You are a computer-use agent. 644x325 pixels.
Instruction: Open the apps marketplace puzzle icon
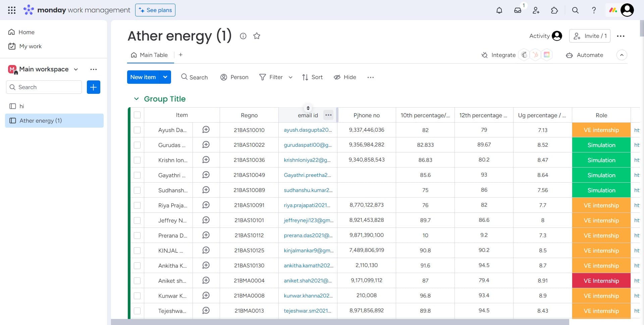554,10
